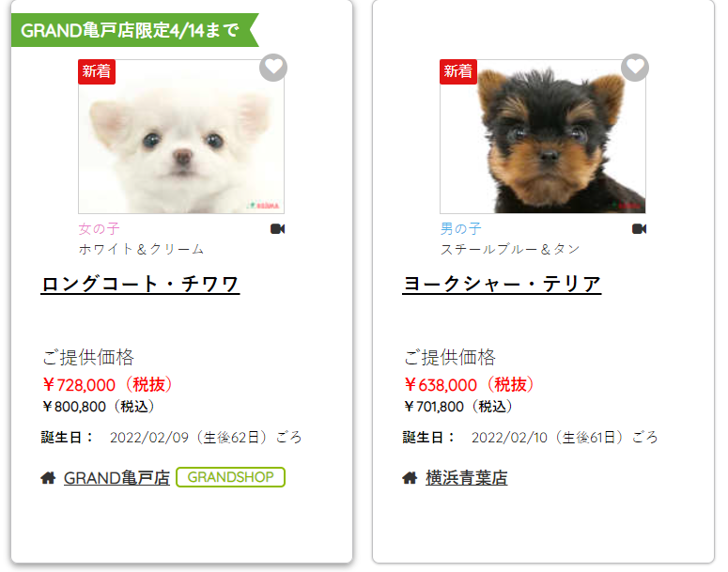Image resolution: width=728 pixels, height=572 pixels.
Task: Click the home icon beside GRAND亀戸店
Action: (x=48, y=478)
